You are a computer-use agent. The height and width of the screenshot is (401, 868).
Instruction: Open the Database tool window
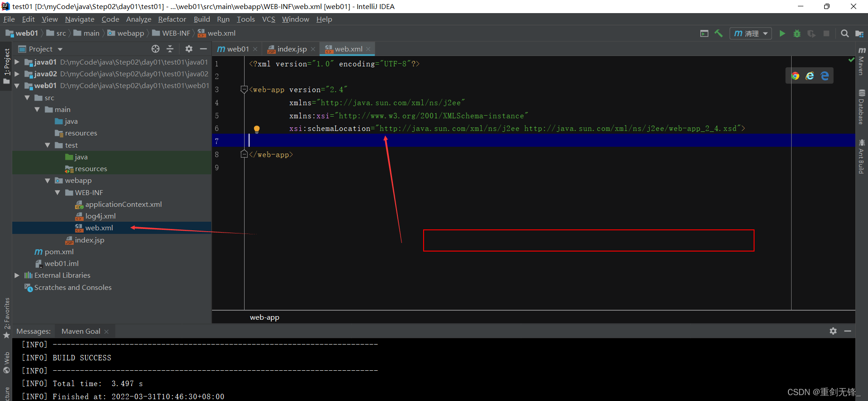coord(862,107)
